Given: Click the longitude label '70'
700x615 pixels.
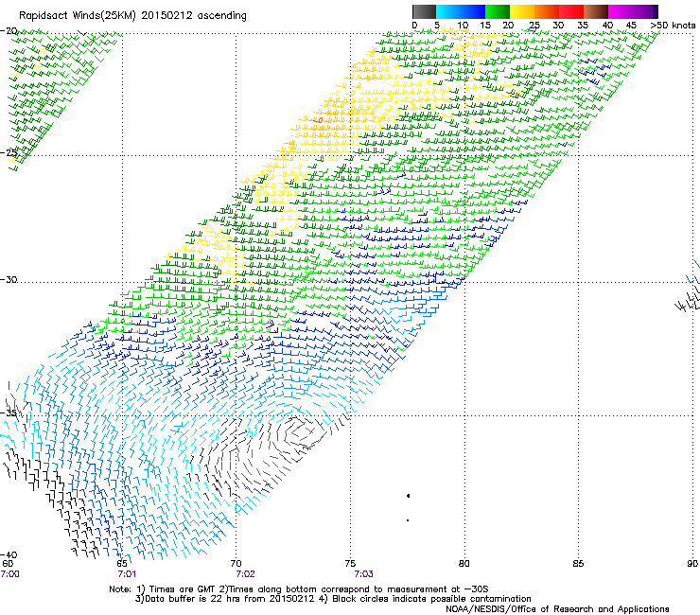Looking at the screenshot, I should (x=236, y=564).
